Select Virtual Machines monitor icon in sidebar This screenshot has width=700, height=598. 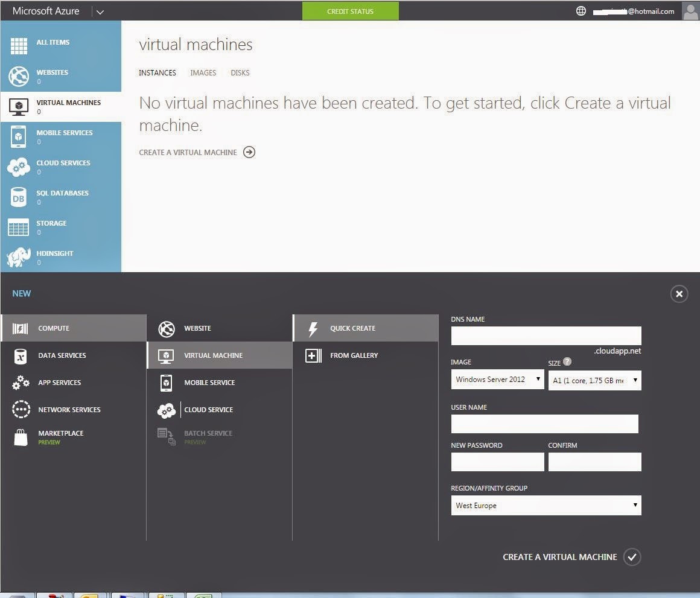pos(19,107)
